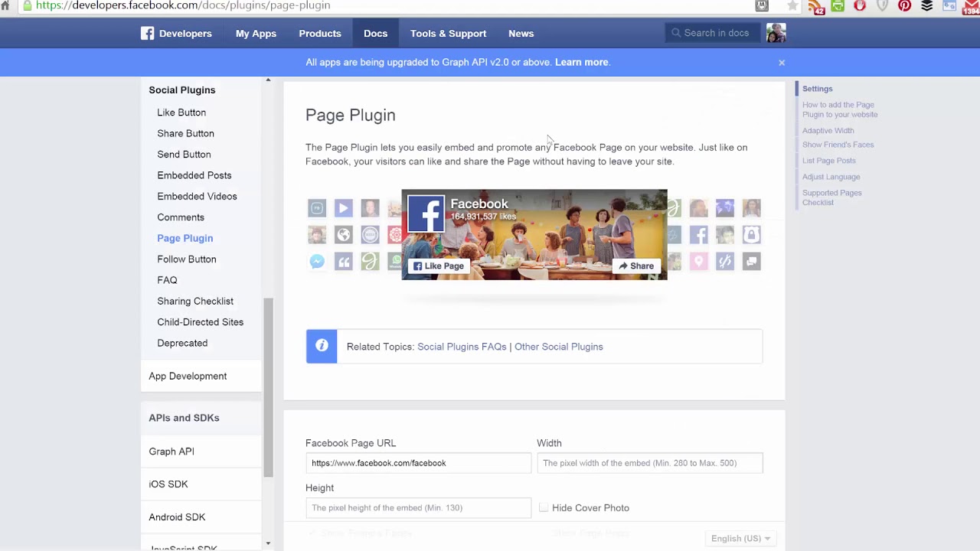The height and width of the screenshot is (551, 980).
Task: Open Deprecated in the sidebar
Action: 182,343
